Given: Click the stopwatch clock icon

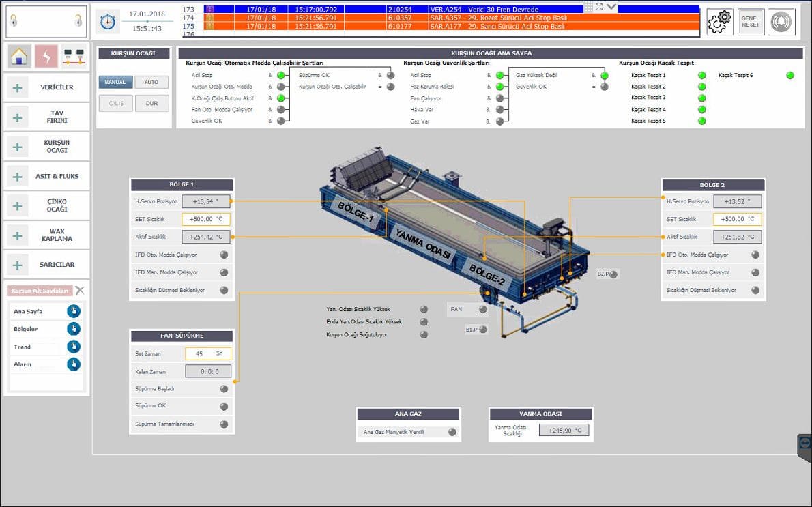Looking at the screenshot, I should pyautogui.click(x=107, y=22).
